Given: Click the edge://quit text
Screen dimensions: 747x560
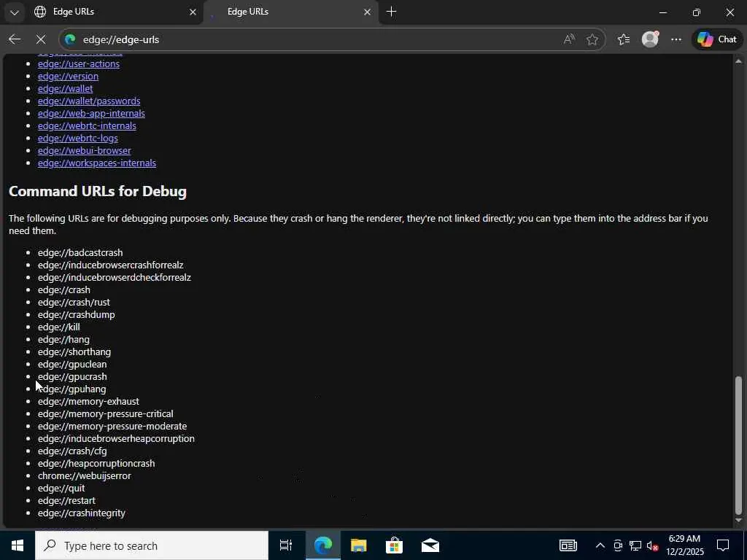Looking at the screenshot, I should click(61, 488).
